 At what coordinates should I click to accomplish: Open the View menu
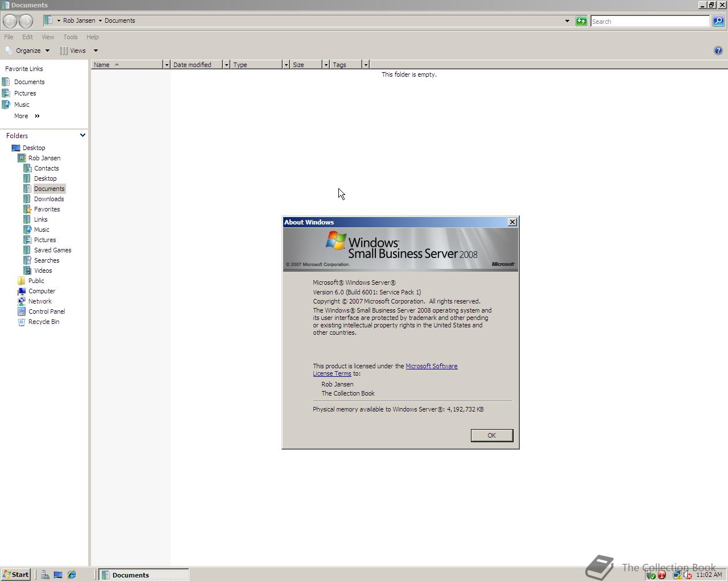pos(48,37)
